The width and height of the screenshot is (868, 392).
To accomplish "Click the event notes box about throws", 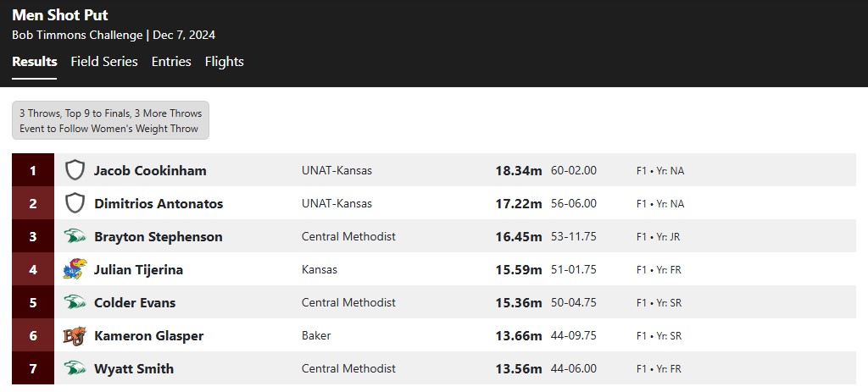I will tap(111, 120).
